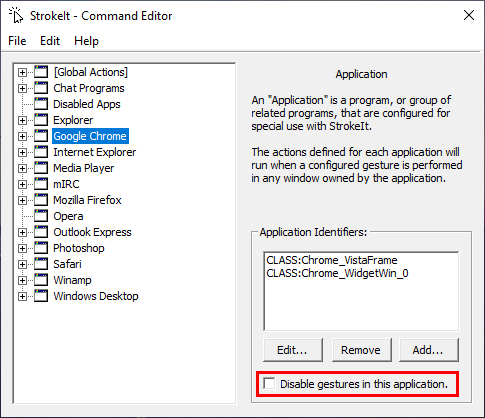This screenshot has height=418, width=485.
Task: Click the StrokeIt cursor icon in title bar
Action: coord(16,16)
